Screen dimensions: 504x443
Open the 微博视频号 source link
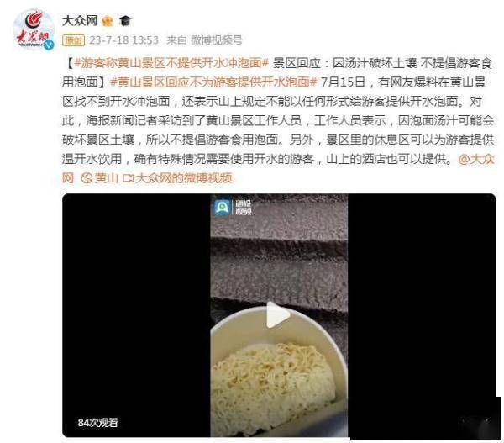[217, 40]
